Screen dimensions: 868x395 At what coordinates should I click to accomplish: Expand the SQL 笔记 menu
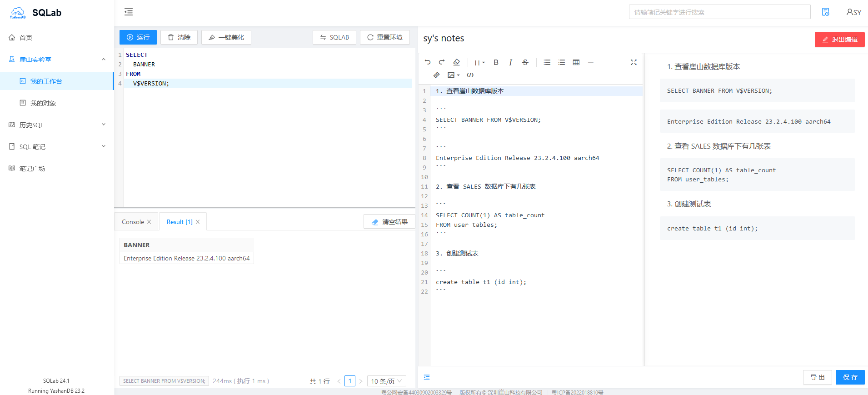(x=57, y=147)
